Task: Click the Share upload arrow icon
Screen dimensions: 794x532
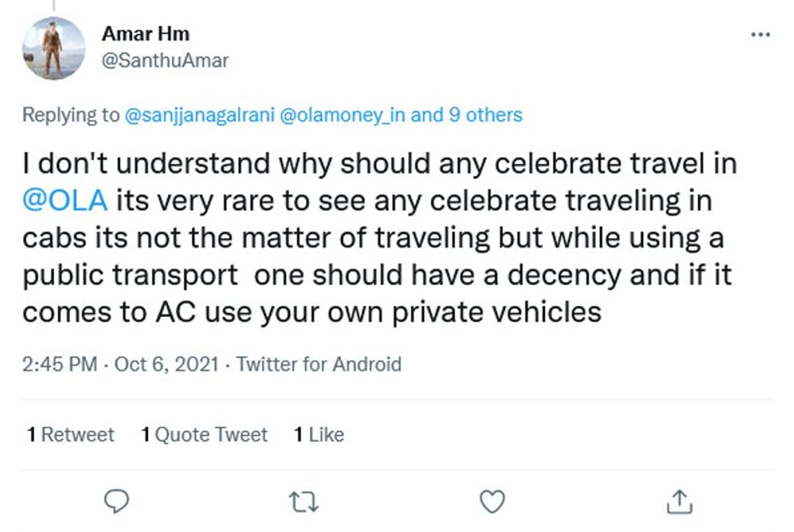Action: (679, 501)
